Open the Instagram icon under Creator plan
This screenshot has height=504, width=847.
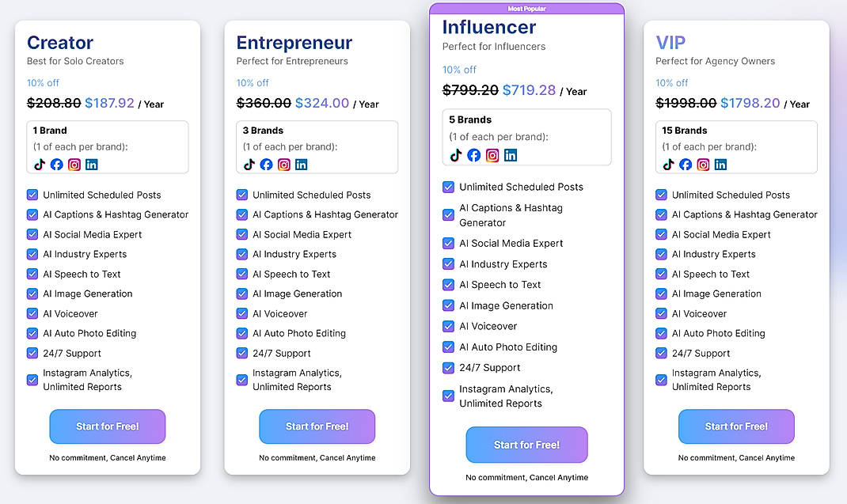point(74,165)
